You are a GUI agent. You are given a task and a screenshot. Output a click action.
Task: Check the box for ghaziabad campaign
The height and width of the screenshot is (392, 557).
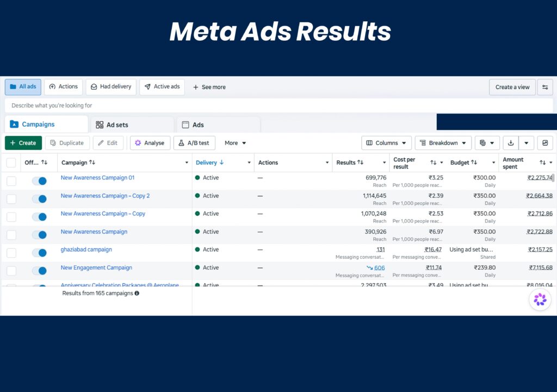pos(11,253)
